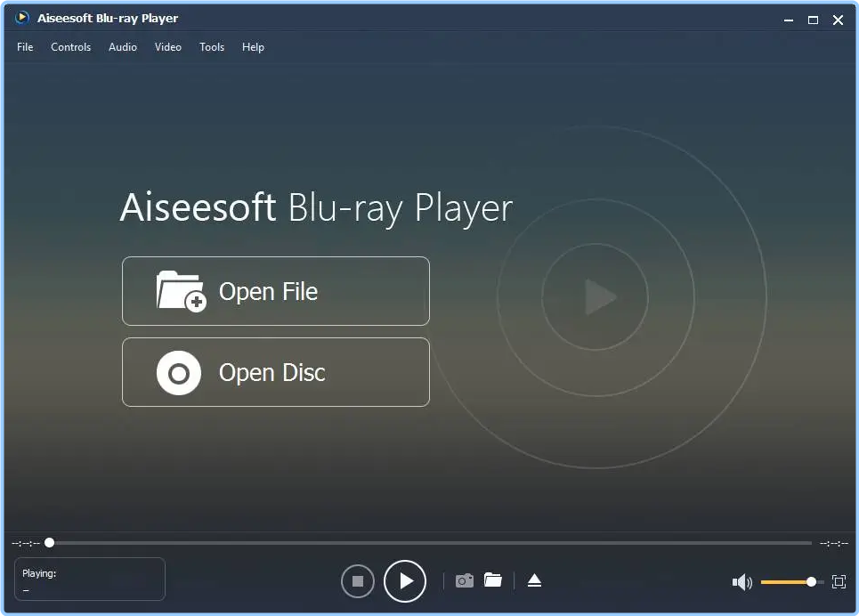
Task: Open the Tools menu
Action: coord(212,47)
